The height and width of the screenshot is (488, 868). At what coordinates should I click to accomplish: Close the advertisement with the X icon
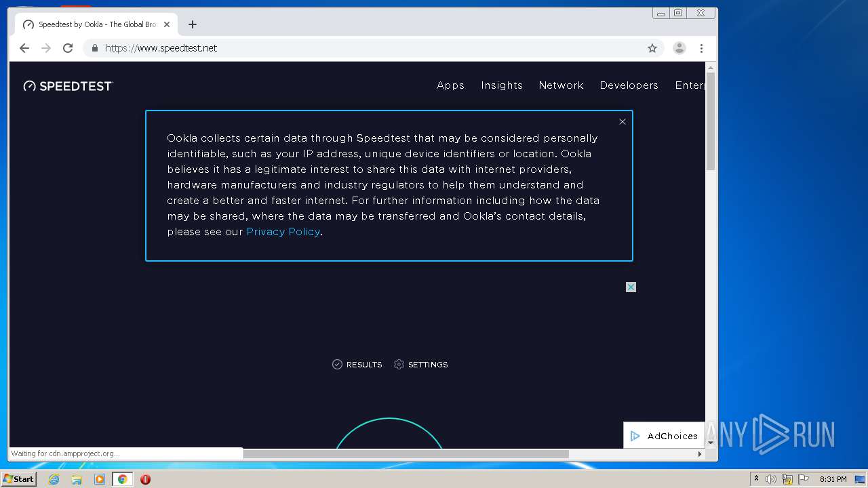pos(631,287)
